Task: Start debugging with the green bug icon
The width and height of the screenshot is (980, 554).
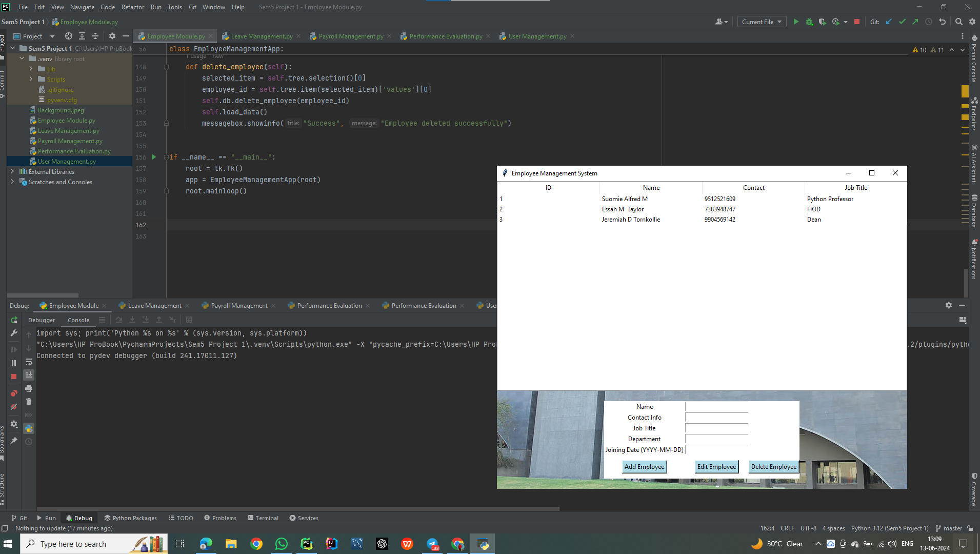Action: [x=809, y=22]
